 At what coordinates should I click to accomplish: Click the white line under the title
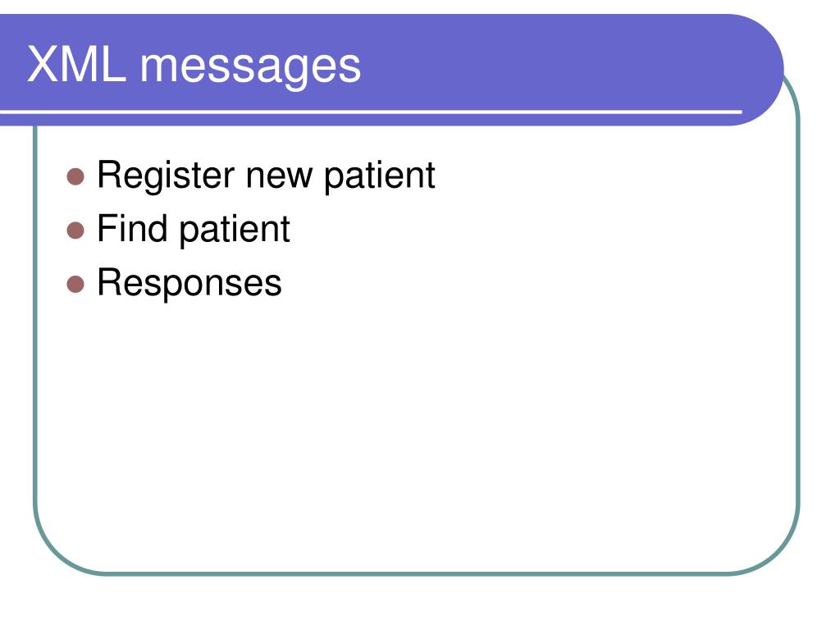point(371,112)
